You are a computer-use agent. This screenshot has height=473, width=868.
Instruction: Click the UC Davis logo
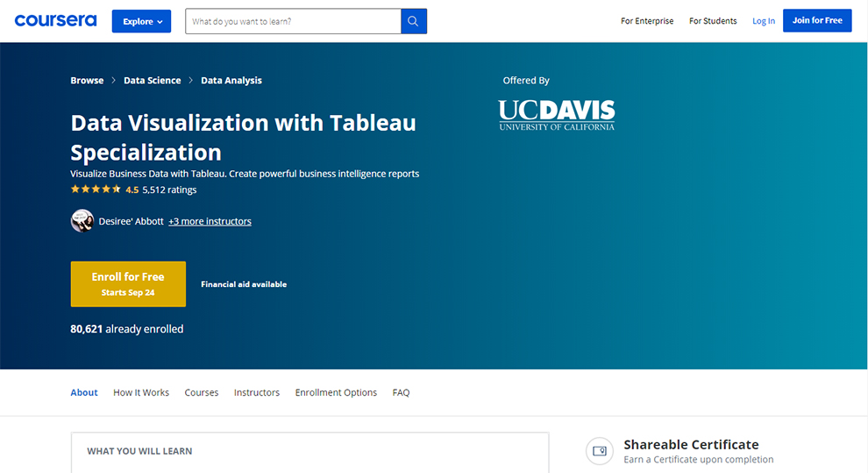[x=557, y=115]
